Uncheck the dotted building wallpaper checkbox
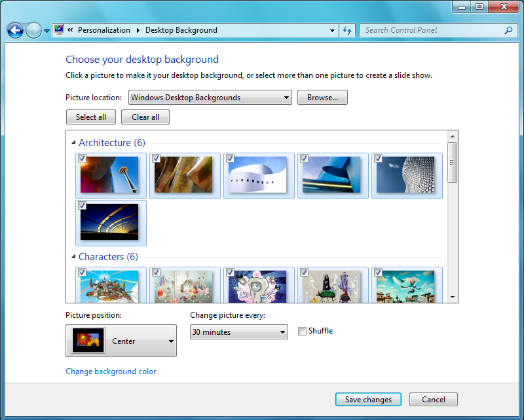The height and width of the screenshot is (420, 524). point(378,158)
